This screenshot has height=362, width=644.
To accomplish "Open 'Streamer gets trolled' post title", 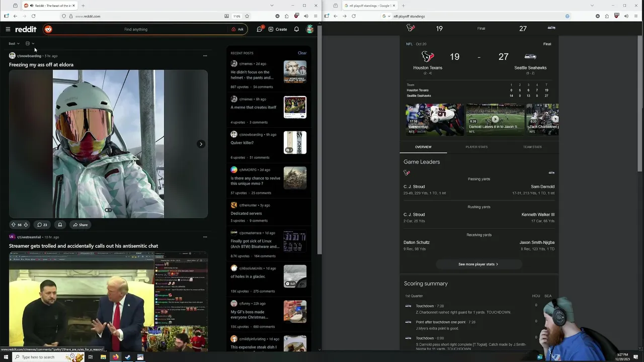I will click(x=84, y=246).
